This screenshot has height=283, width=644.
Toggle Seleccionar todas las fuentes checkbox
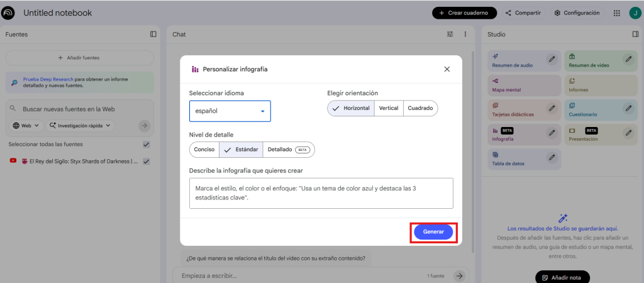147,144
